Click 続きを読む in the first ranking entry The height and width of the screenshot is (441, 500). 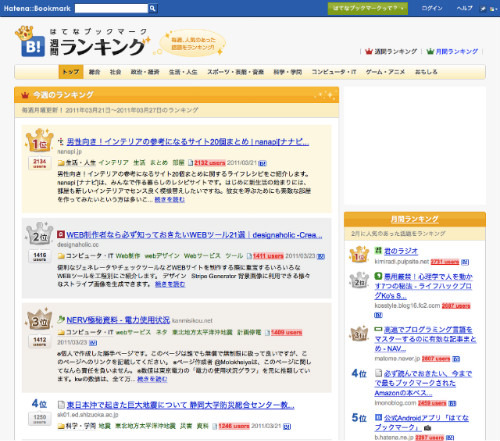pos(170,199)
